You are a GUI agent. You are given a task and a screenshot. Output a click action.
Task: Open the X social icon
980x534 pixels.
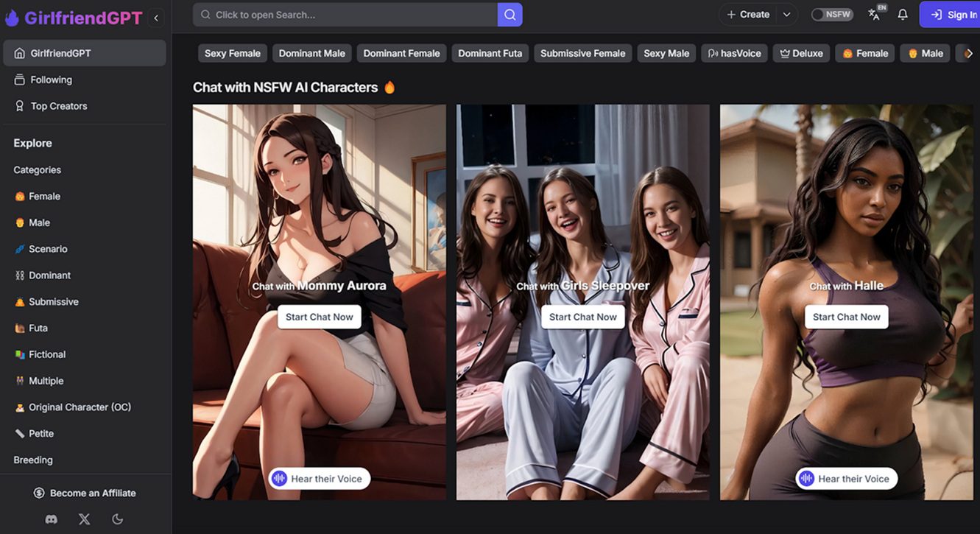pyautogui.click(x=85, y=519)
